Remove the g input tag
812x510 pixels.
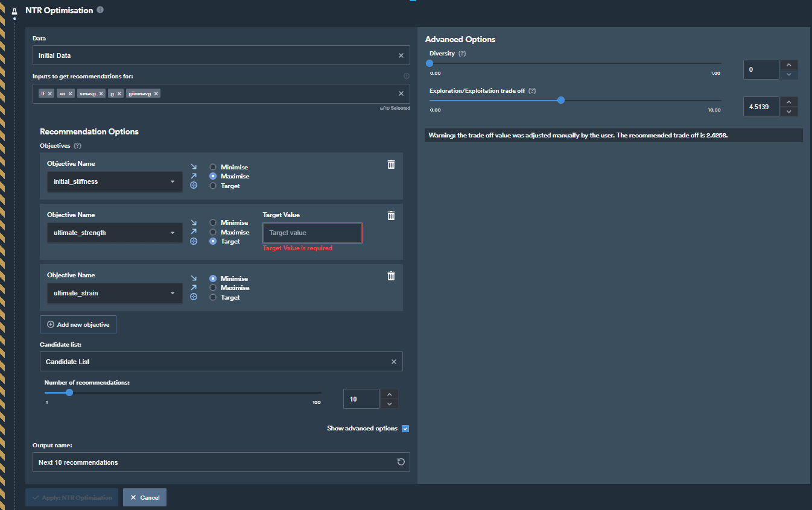119,93
